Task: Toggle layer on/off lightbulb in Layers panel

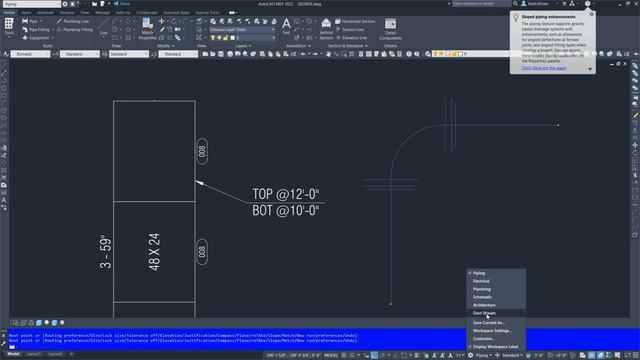Action: tap(213, 38)
